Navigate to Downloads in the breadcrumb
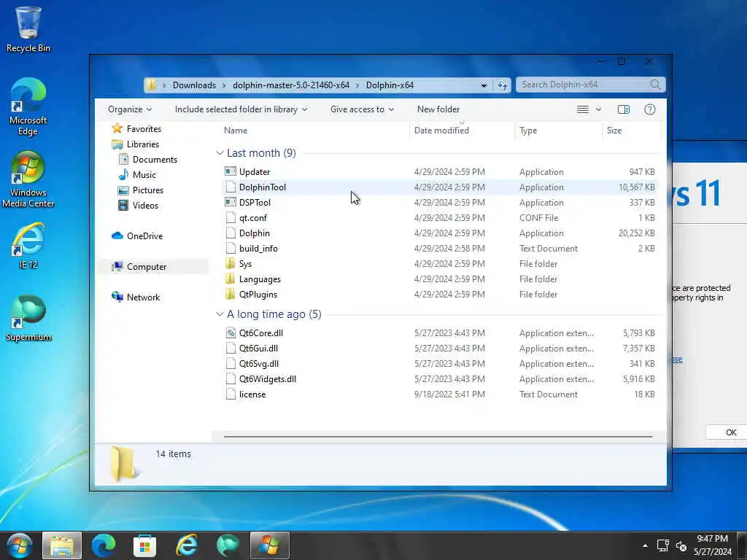The height and width of the screenshot is (560, 747). click(x=194, y=85)
